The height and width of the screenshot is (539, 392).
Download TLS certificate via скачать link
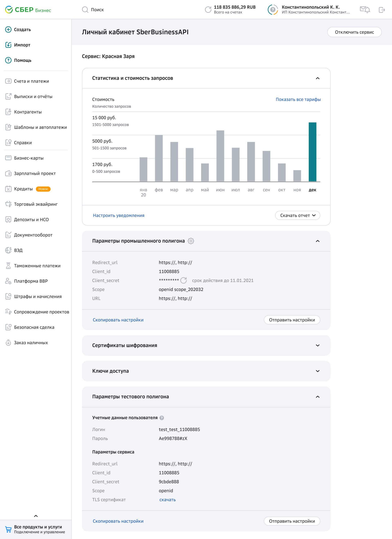point(167,500)
